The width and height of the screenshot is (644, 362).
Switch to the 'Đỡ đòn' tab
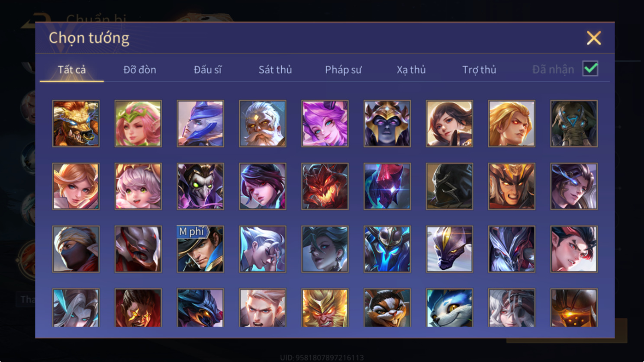click(140, 70)
